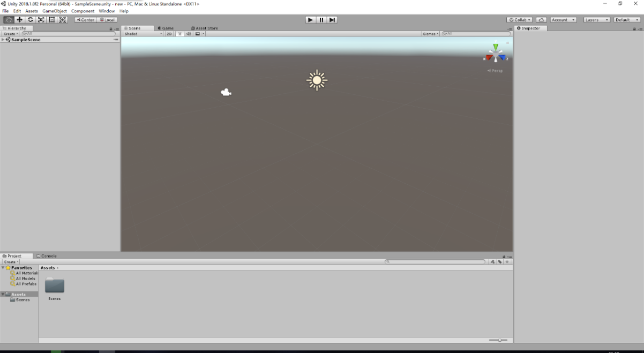Viewport: 644px width, 353px height.
Task: Open the GameObject menu
Action: tap(55, 11)
